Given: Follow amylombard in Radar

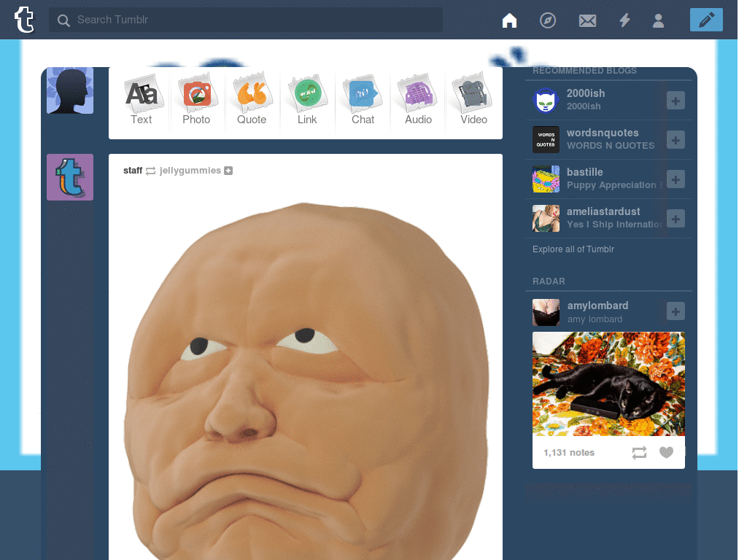Looking at the screenshot, I should (676, 311).
